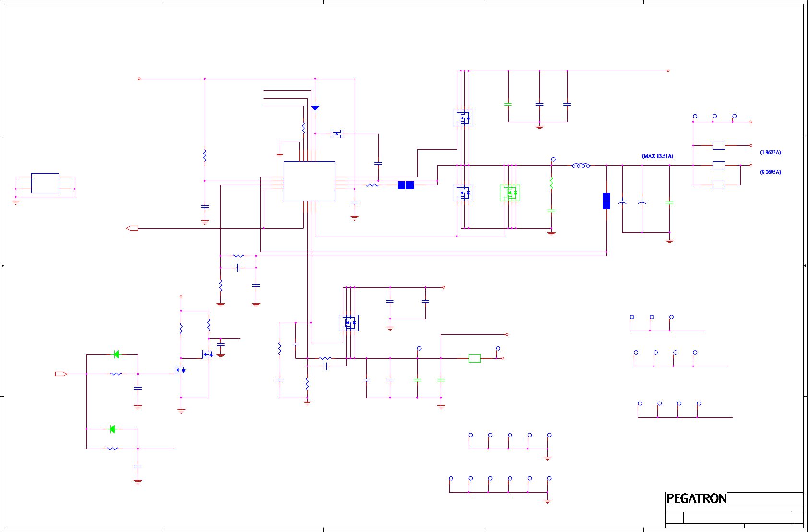Select the "(9.0695A)" current label
This screenshot has height=532, width=808.
771,172
